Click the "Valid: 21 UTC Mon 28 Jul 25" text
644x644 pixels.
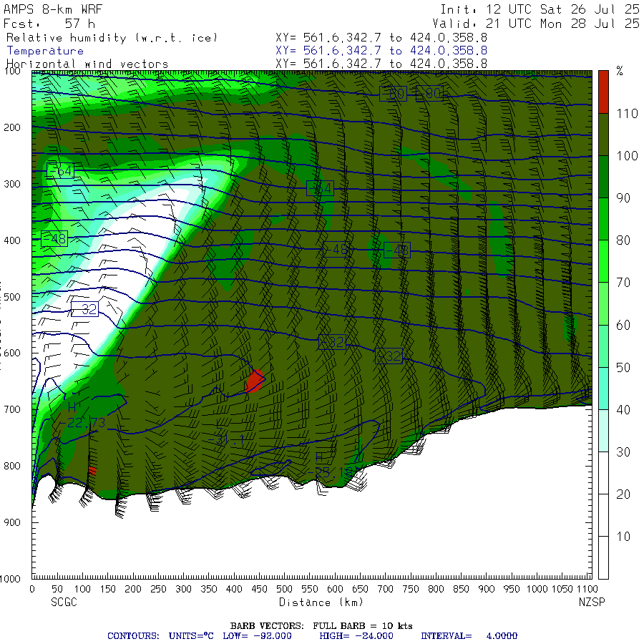(x=535, y=24)
